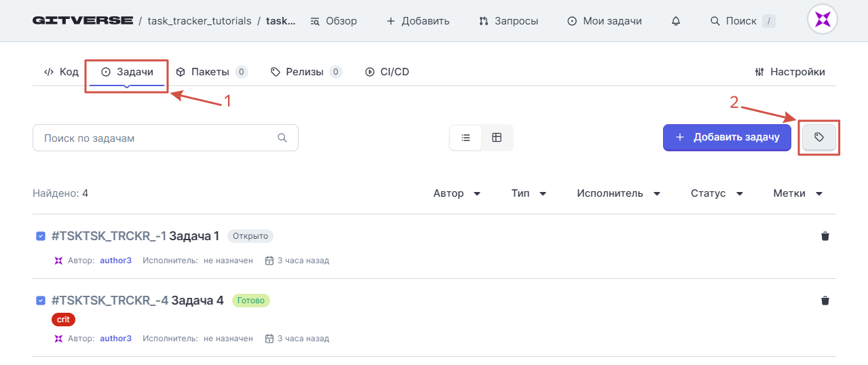Switch to board table view
Viewport: 868px width, 365px height.
[x=497, y=137]
